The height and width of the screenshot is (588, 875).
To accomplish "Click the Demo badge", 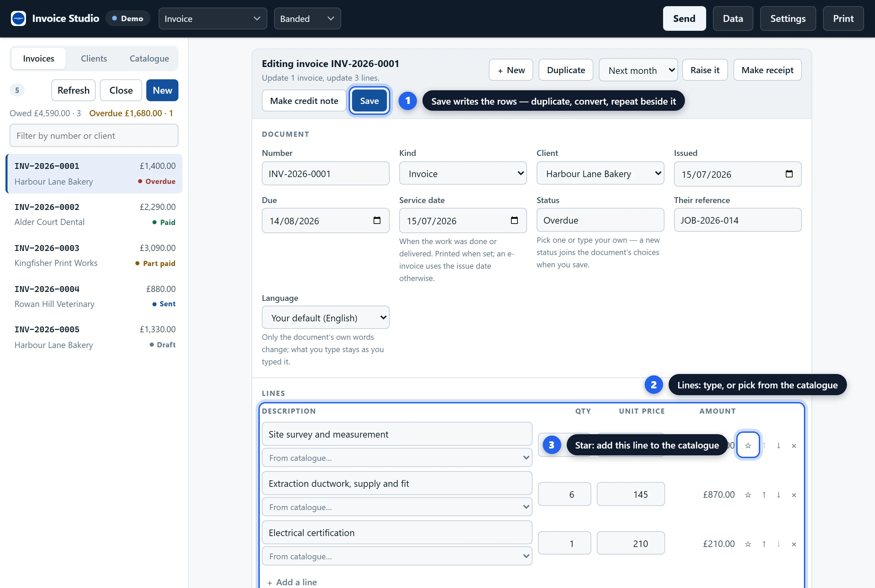I will 127,18.
